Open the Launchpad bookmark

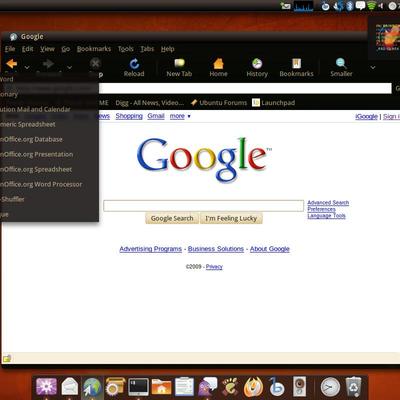[x=274, y=103]
